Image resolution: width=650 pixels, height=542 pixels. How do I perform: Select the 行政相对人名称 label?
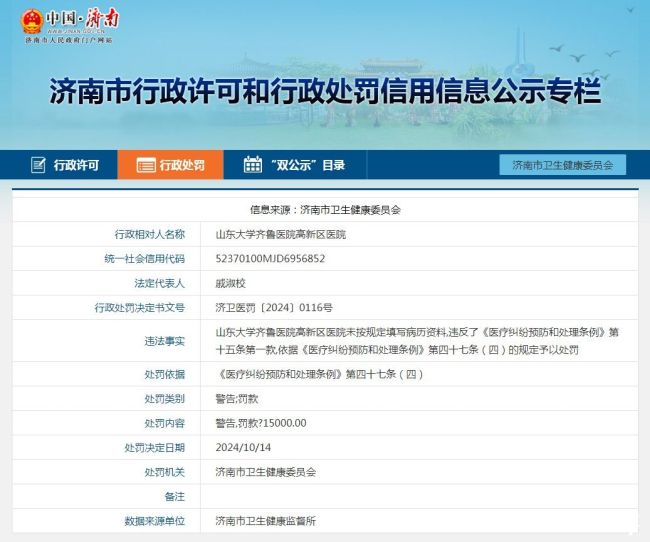click(x=149, y=234)
